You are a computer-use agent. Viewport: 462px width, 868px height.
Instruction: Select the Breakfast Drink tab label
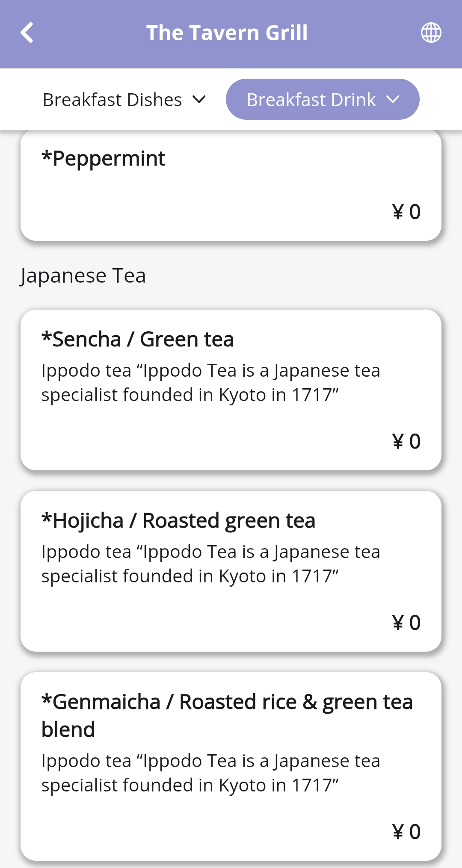311,100
